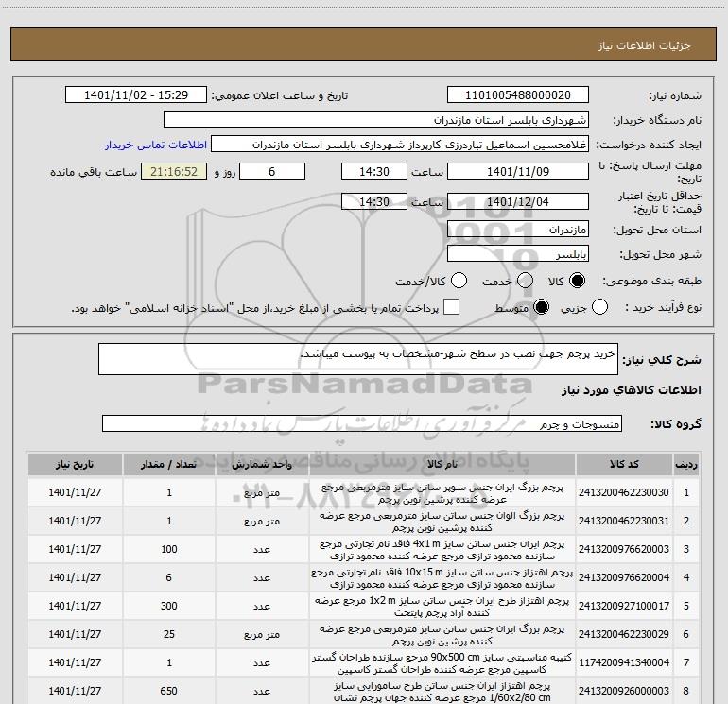This screenshot has width=728, height=704.
Task: Click the response deadline date 1401/11/09
Action: coord(518,171)
